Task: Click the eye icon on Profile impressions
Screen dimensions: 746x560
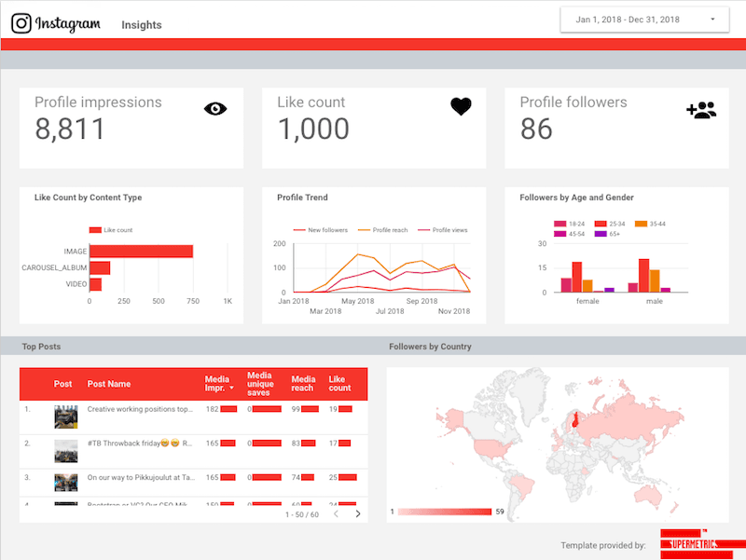Action: (x=215, y=109)
